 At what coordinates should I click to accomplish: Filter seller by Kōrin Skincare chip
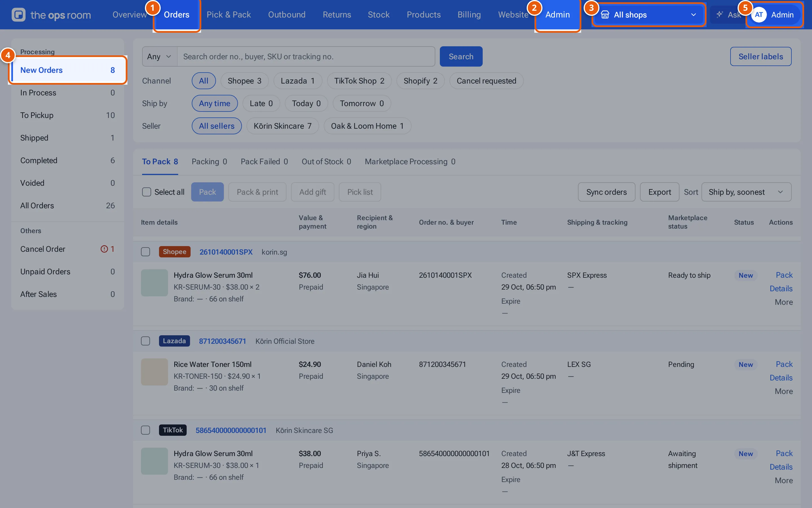coord(283,126)
